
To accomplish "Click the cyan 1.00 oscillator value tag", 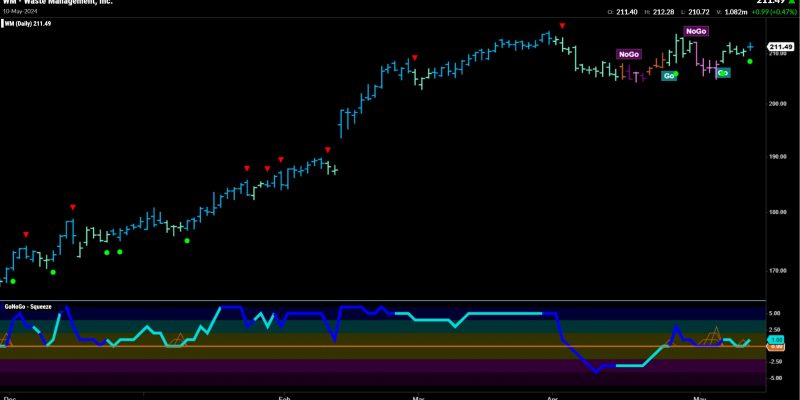I will tap(777, 340).
